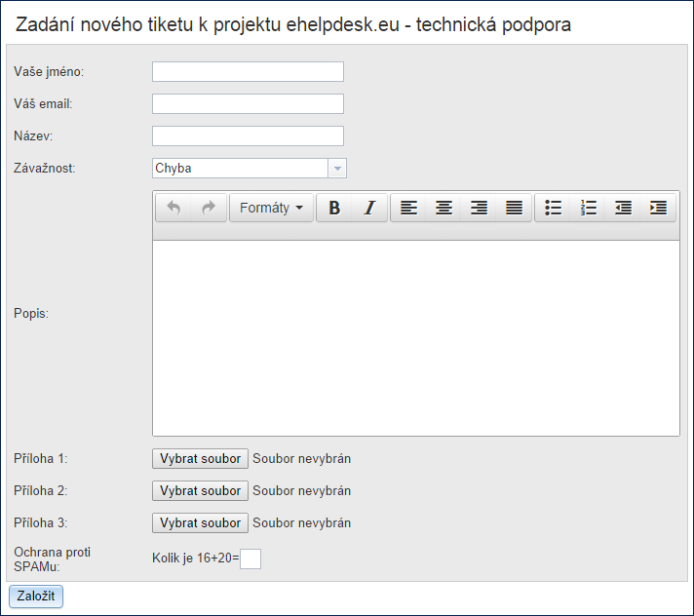Center align text

(x=443, y=208)
